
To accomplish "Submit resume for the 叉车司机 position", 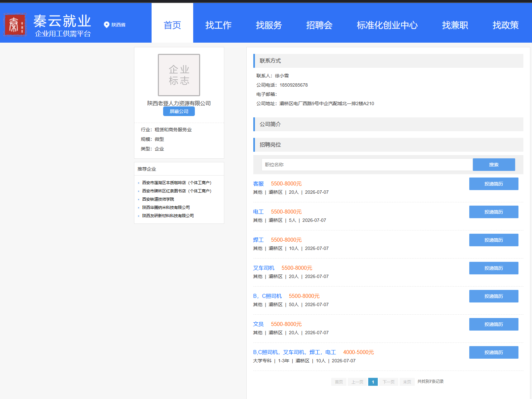I will click(x=494, y=268).
